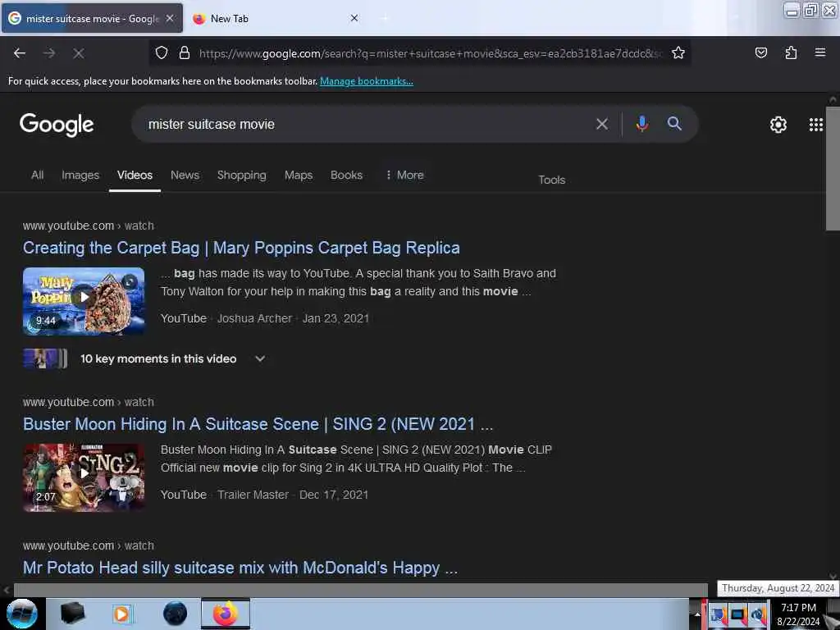Click the first system tray icon

click(717, 614)
